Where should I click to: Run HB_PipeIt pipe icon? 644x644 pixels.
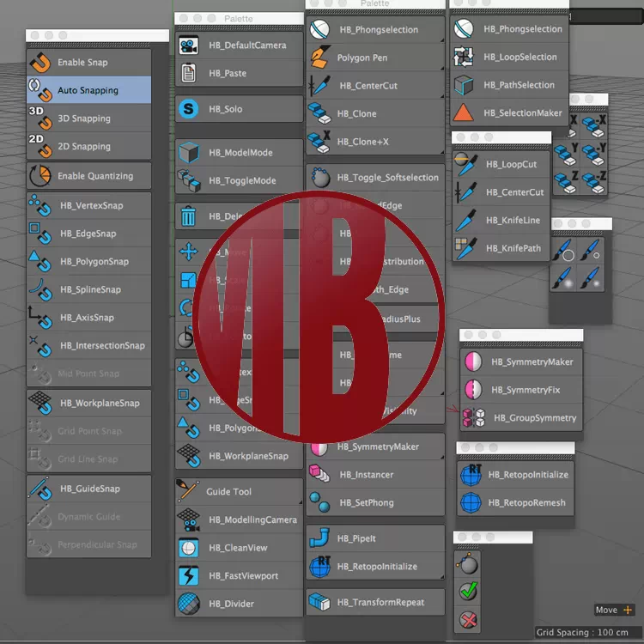(319, 538)
